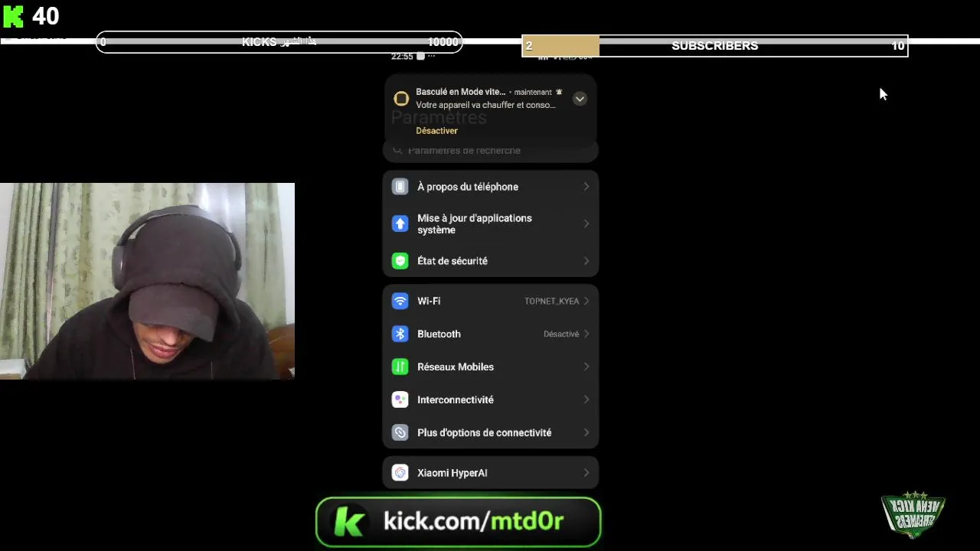Click the viewer count 40
The image size is (980, 551).
(x=46, y=16)
